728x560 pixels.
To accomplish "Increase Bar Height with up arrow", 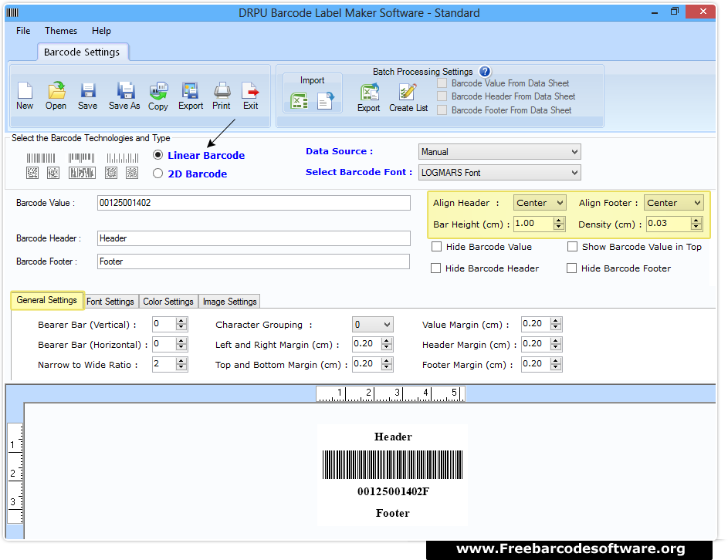I will tap(559, 221).
